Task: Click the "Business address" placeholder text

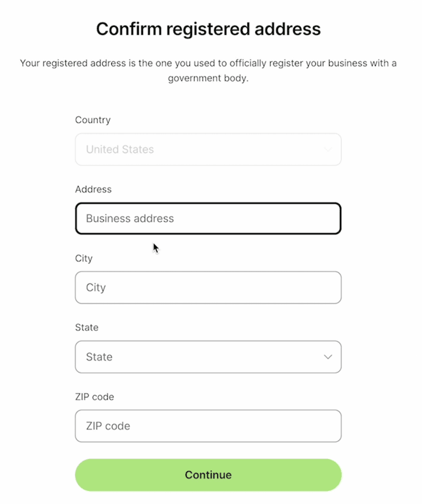Action: (x=130, y=218)
